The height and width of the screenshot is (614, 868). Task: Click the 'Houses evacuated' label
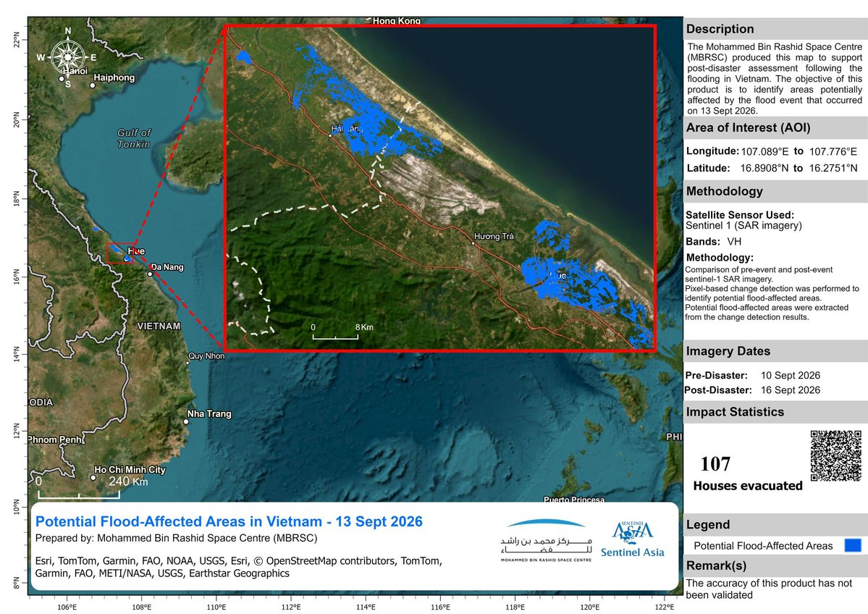point(748,486)
